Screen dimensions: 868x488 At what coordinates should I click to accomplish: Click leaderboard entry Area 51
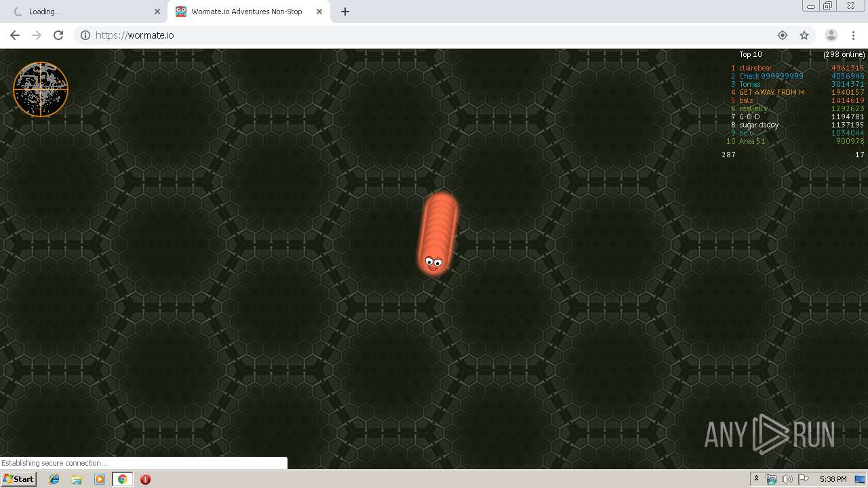tap(752, 141)
